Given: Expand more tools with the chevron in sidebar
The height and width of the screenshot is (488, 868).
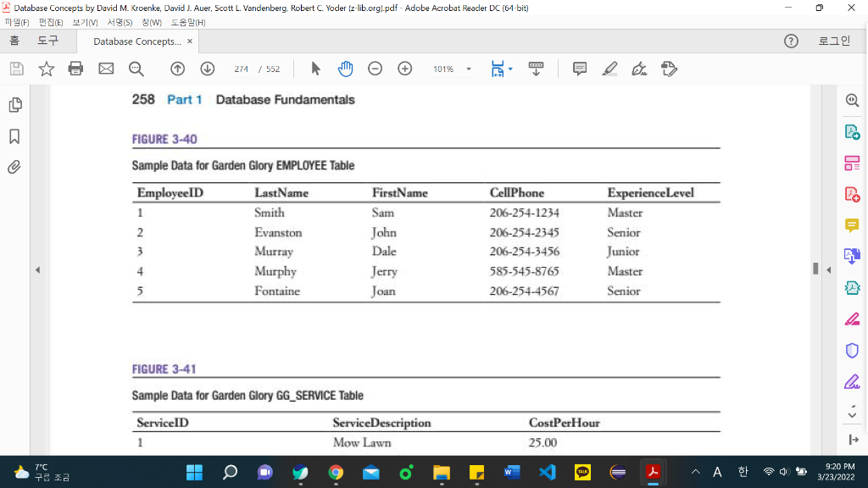Looking at the screenshot, I should [852, 413].
